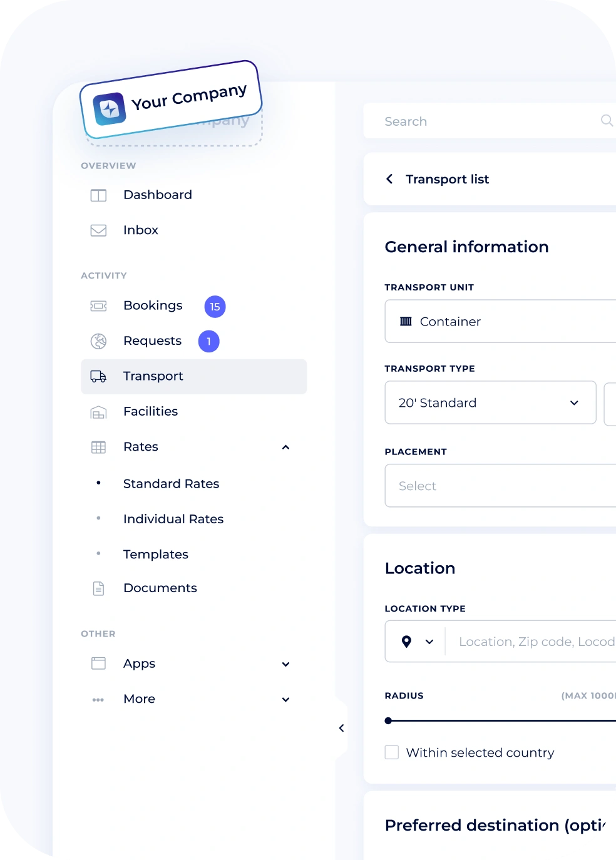The width and height of the screenshot is (616, 860).
Task: Click the Your Company logo icon
Action: [110, 109]
